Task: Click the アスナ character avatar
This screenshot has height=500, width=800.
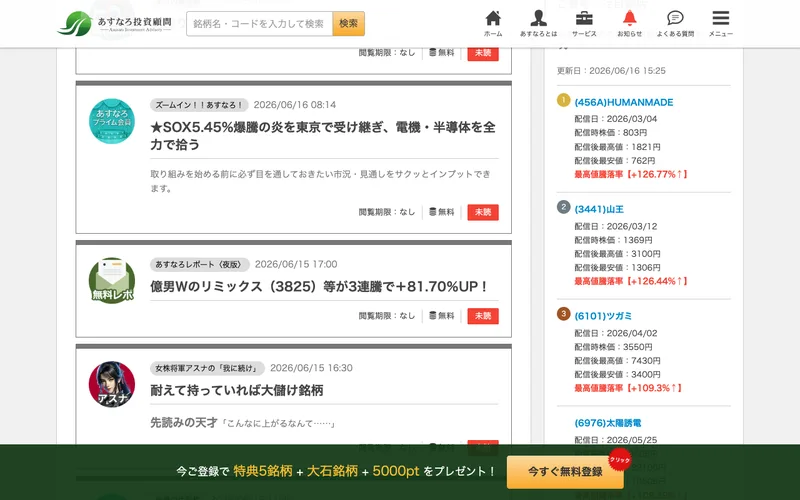Action: tap(112, 384)
